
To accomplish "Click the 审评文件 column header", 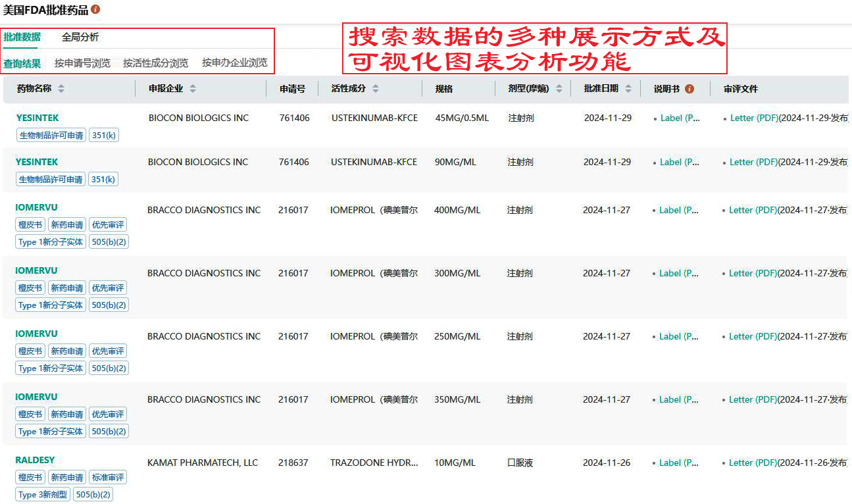I will pos(741,89).
